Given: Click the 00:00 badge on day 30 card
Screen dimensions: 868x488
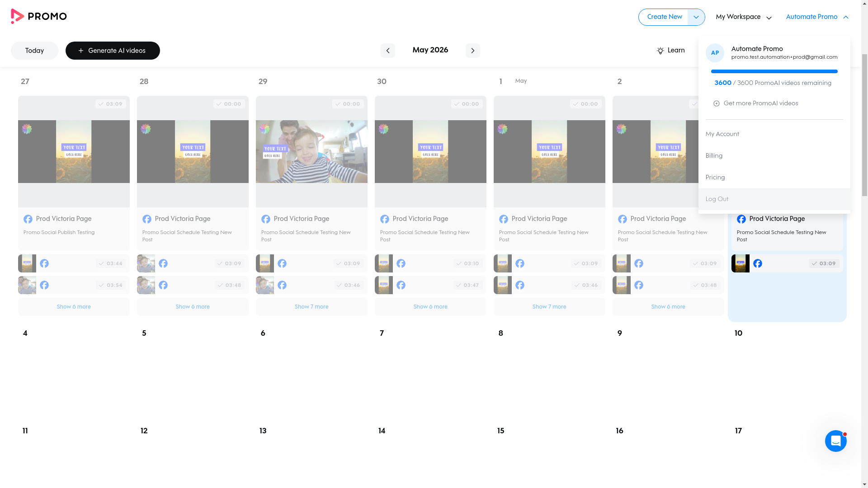Looking at the screenshot, I should click(467, 104).
